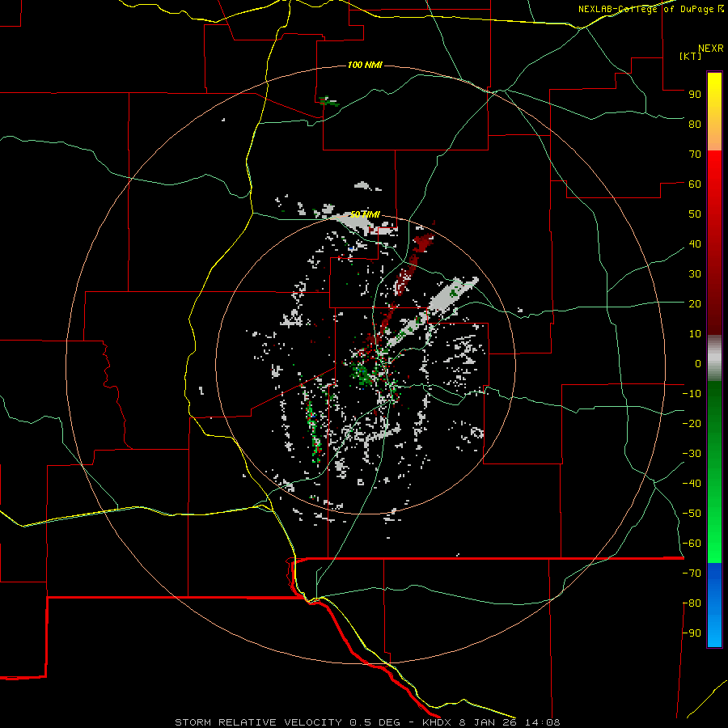
Task: Click the -30 value on the velocity scale
Action: (692, 454)
